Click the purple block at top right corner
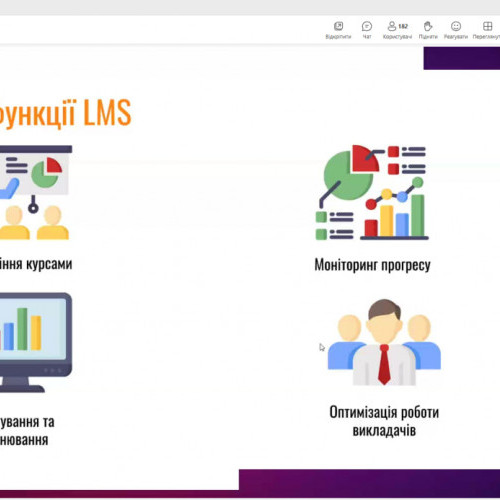Image resolution: width=500 pixels, height=500 pixels. point(462,58)
